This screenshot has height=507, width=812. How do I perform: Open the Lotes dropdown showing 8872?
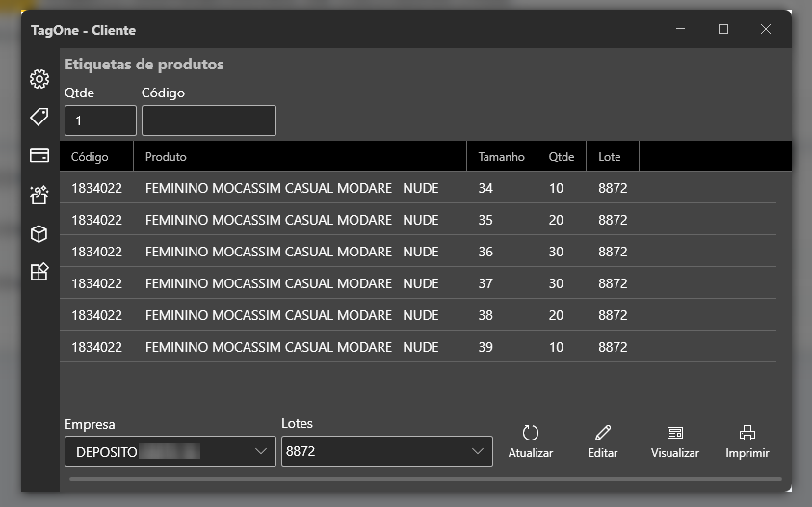[386, 451]
